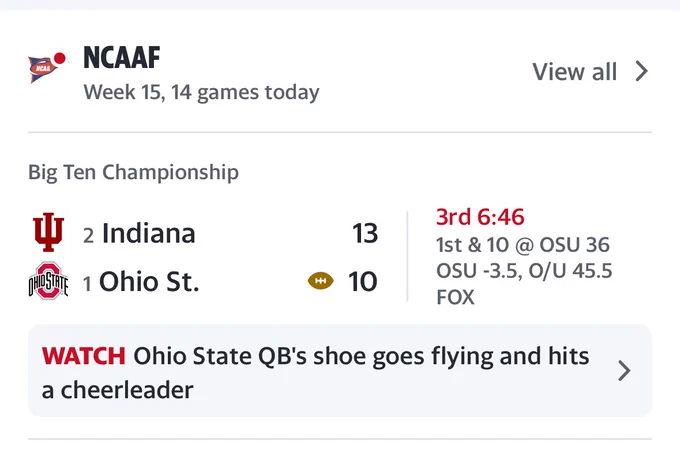Open the WATCH story using its arrow

pyautogui.click(x=624, y=371)
